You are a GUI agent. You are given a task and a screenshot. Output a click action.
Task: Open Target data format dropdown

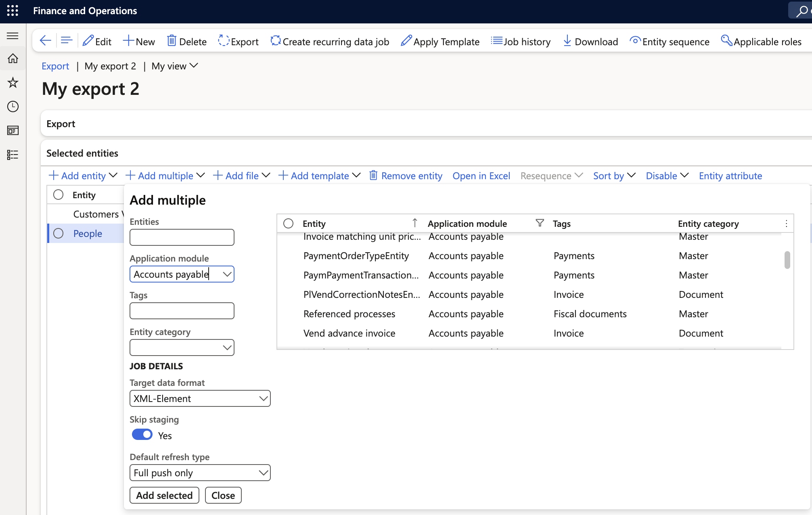264,399
